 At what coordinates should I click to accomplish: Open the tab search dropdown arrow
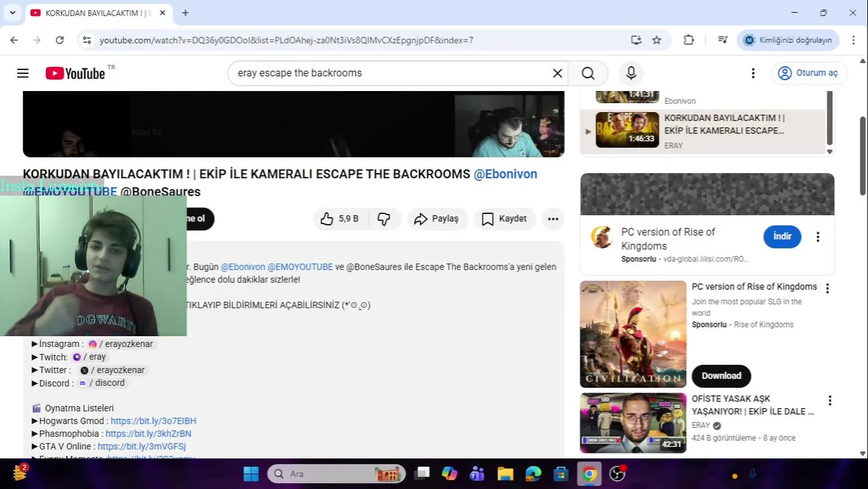click(12, 13)
